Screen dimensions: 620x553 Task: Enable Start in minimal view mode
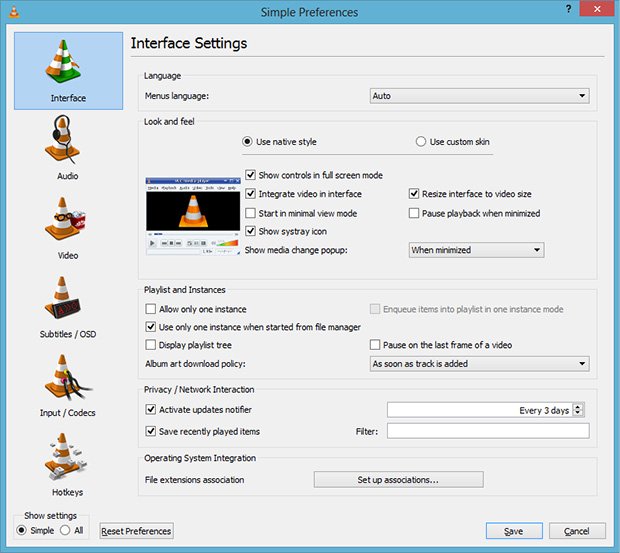coord(250,213)
